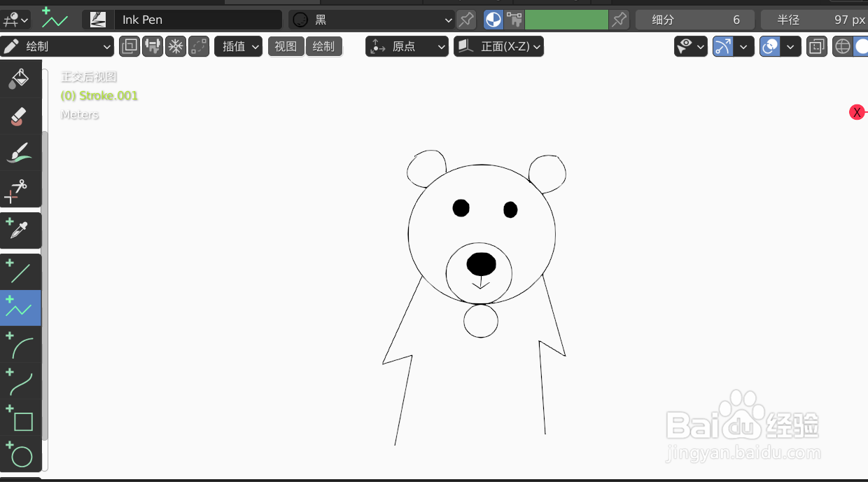Expand the gizmo options arrow
The height and width of the screenshot is (482, 868).
point(743,47)
